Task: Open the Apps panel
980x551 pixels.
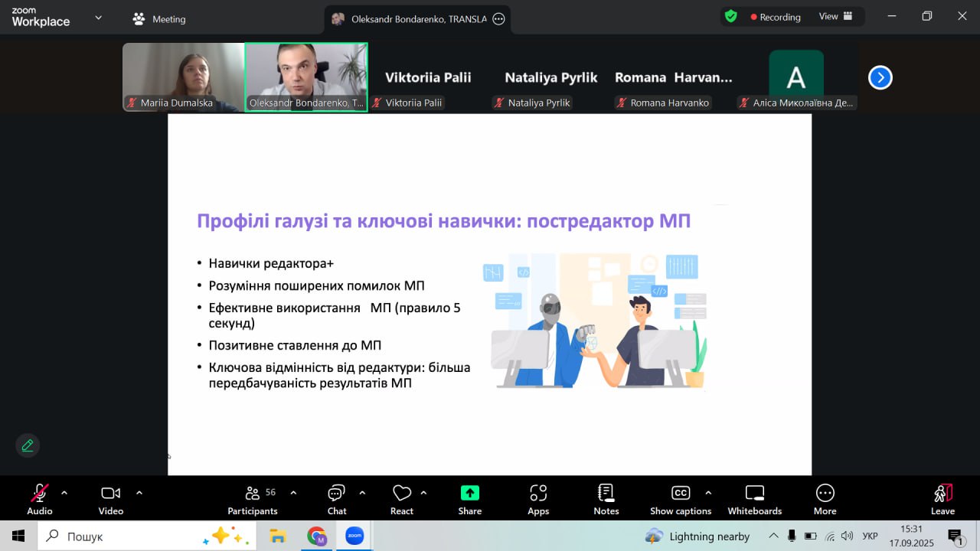Action: tap(538, 499)
